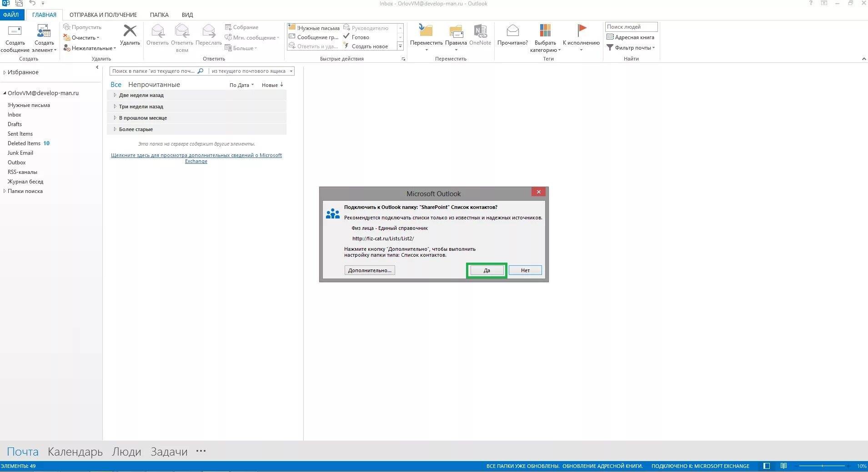Click the zoom slider in status bar
The height and width of the screenshot is (472, 868).
822,466
